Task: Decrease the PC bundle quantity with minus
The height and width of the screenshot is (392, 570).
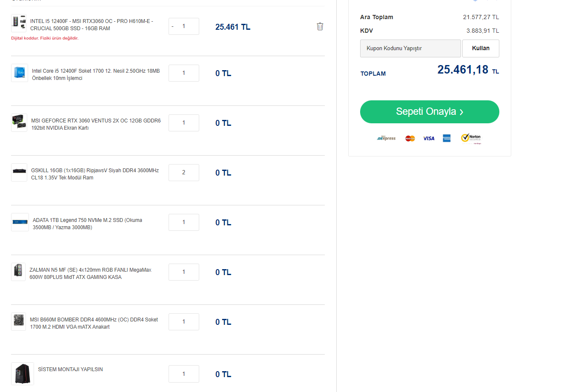Action: coord(173,26)
